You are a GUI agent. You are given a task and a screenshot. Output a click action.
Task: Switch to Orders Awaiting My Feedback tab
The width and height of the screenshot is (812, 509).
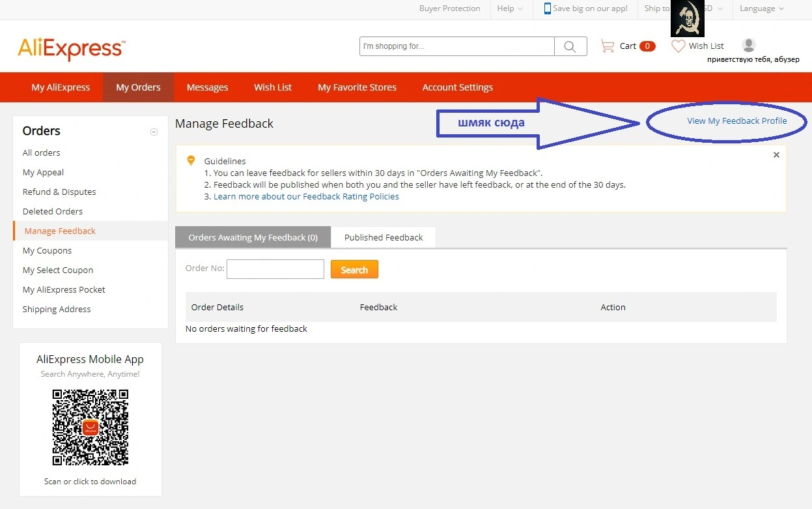point(253,237)
